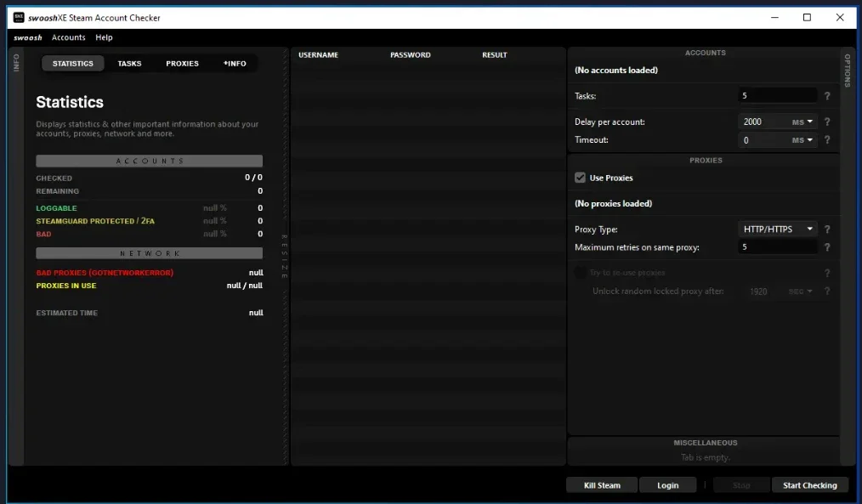Click the help icon for Delay per account
Viewport: 862px width, 504px height.
(827, 122)
